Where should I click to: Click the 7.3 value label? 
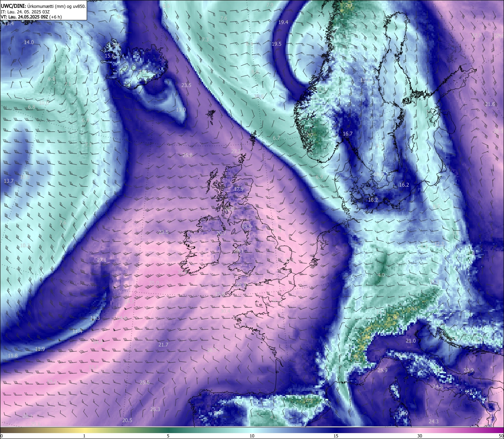tap(205, 39)
